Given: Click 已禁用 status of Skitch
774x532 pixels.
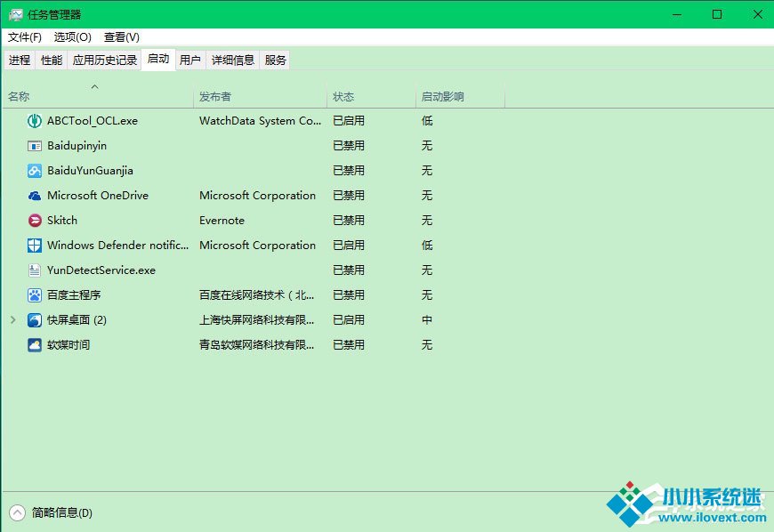Looking at the screenshot, I should coord(349,221).
